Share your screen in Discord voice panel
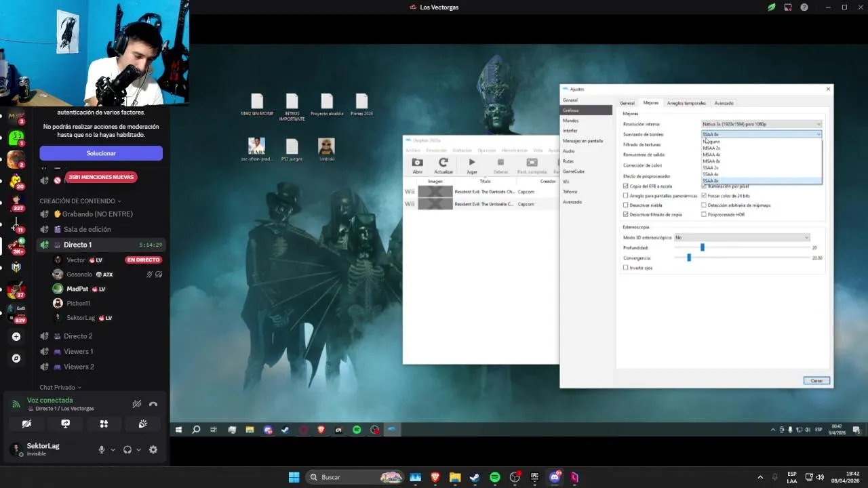The image size is (868, 488). point(65,424)
